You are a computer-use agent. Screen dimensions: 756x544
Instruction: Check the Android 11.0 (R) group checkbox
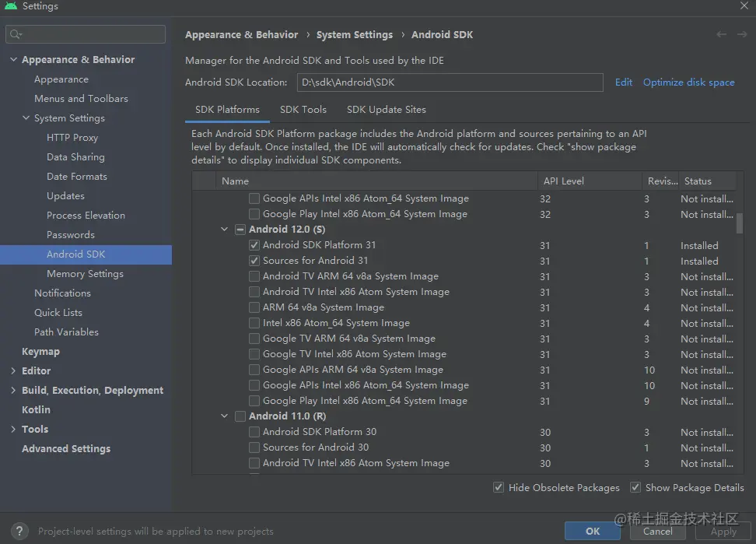coord(240,416)
